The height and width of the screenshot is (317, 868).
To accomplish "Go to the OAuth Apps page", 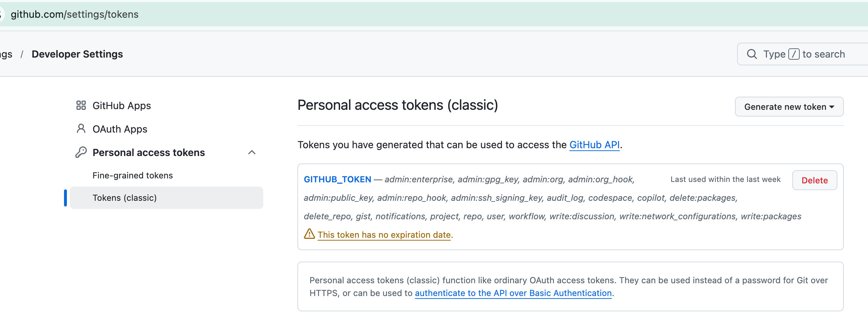I will [120, 129].
